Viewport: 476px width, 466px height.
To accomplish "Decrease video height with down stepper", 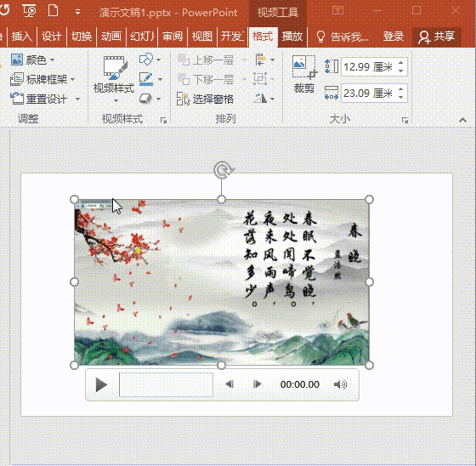I will (x=401, y=71).
